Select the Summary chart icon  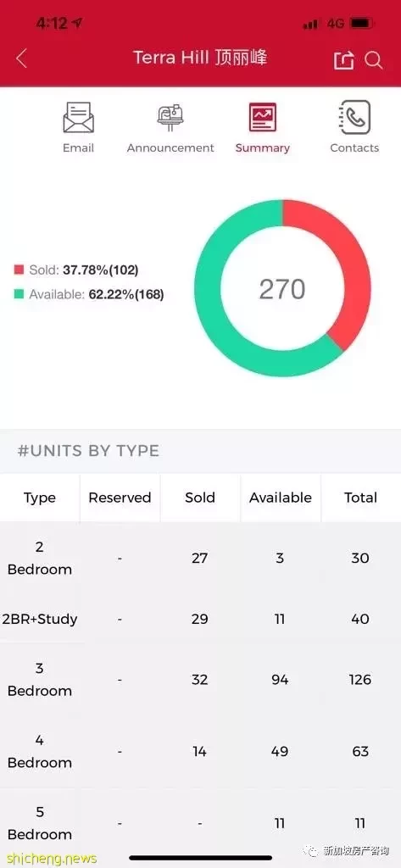263,117
